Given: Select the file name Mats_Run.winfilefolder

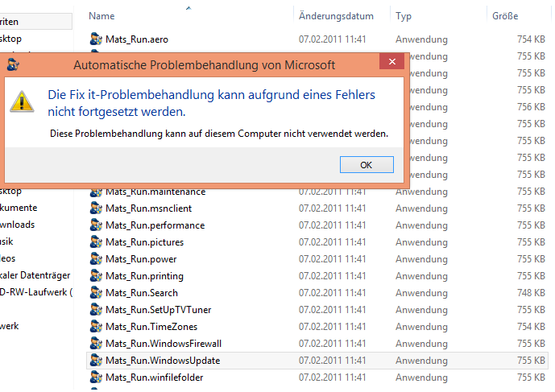Looking at the screenshot, I should pos(155,378).
